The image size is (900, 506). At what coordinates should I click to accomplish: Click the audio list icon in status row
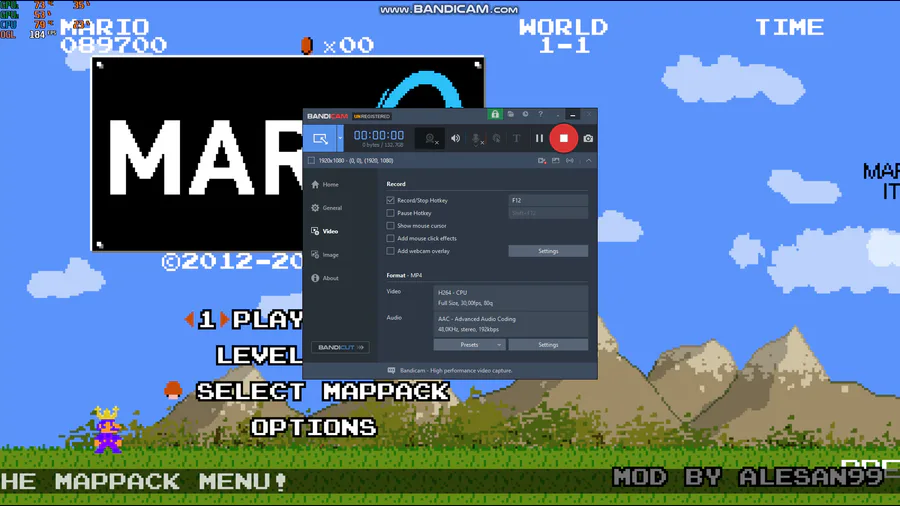click(569, 161)
